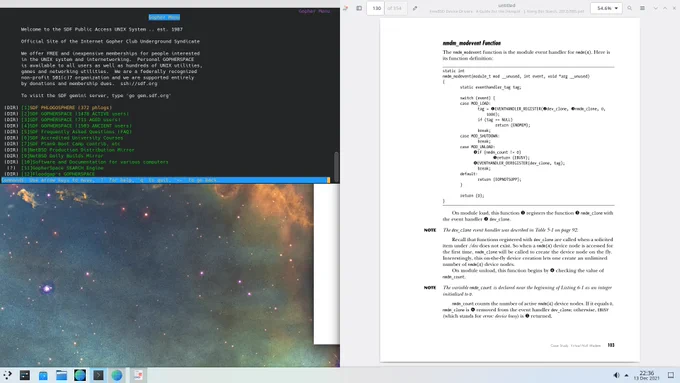Open the 54.6% zoom dropdown

coord(606,8)
